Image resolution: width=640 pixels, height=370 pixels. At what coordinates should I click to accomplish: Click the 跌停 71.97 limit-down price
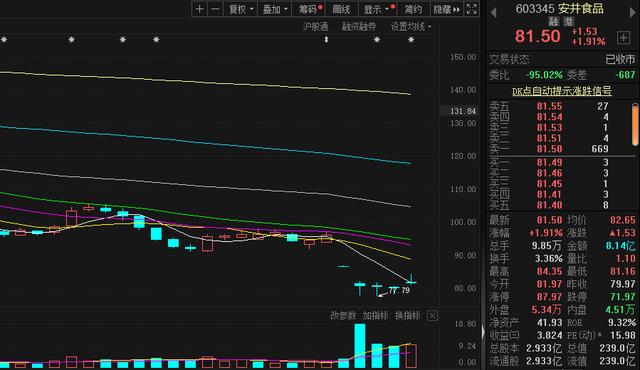pos(622,297)
